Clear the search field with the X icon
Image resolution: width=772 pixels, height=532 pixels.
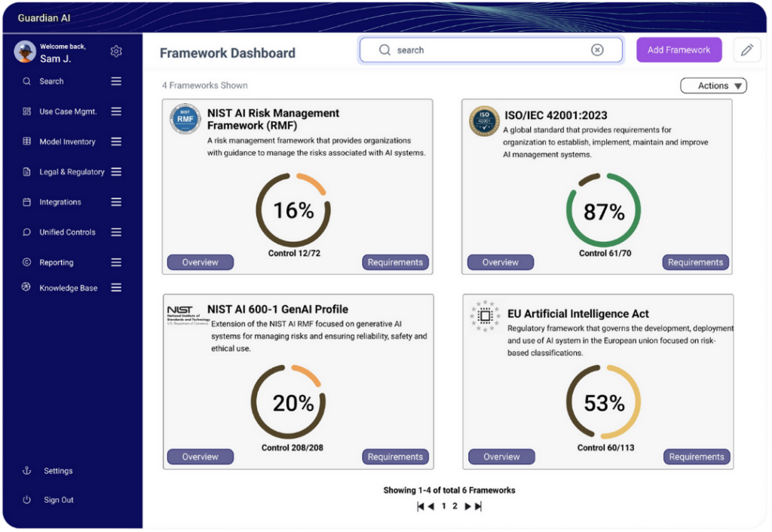coord(597,50)
